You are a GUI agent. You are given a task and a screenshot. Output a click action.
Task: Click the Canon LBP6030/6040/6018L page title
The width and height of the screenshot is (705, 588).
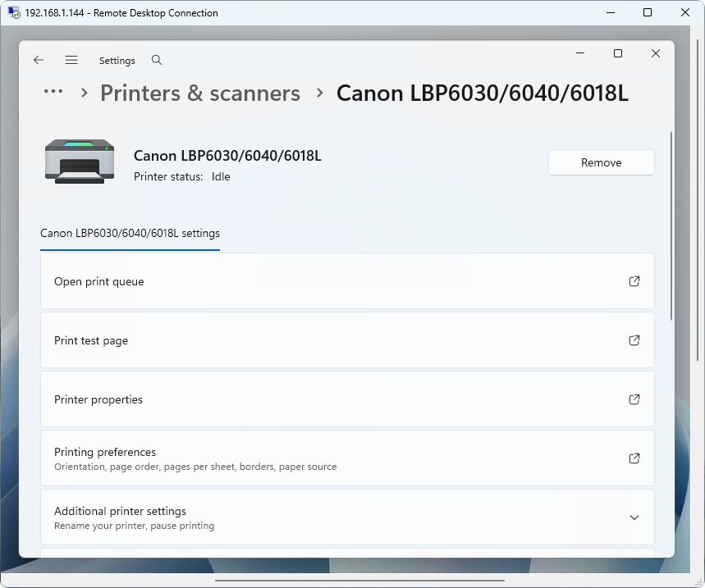pyautogui.click(x=483, y=93)
